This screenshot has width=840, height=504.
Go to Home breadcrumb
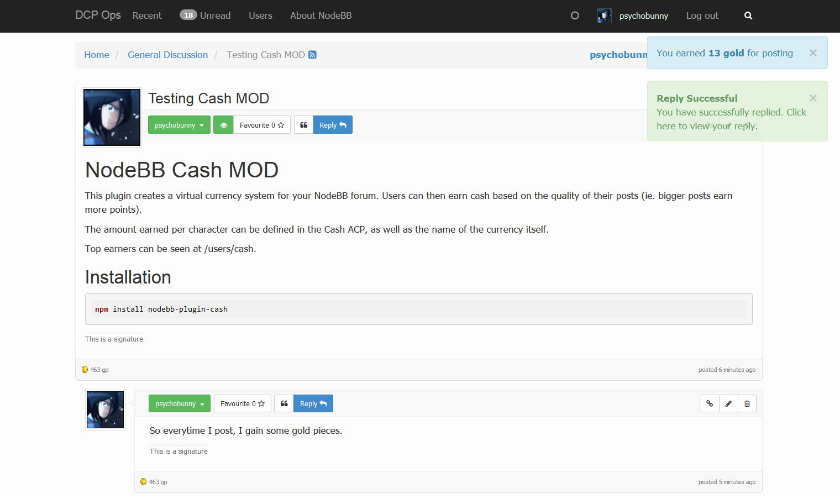(97, 55)
